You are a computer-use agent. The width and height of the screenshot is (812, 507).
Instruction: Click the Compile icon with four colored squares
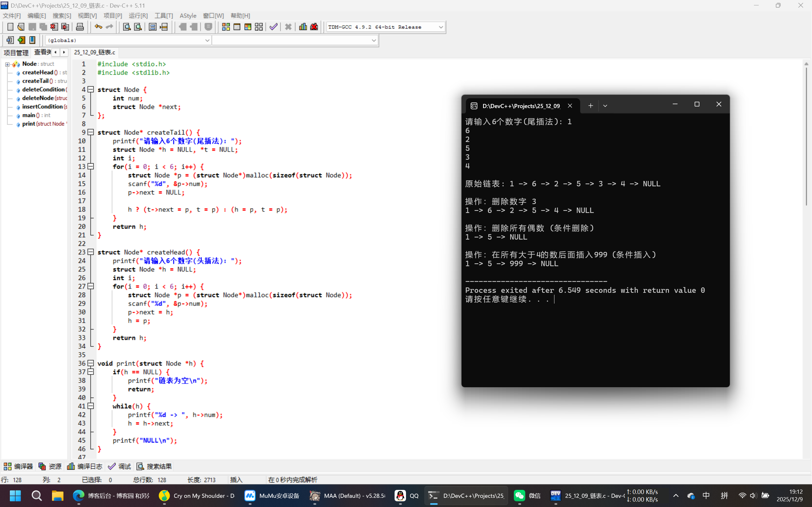coord(226,27)
